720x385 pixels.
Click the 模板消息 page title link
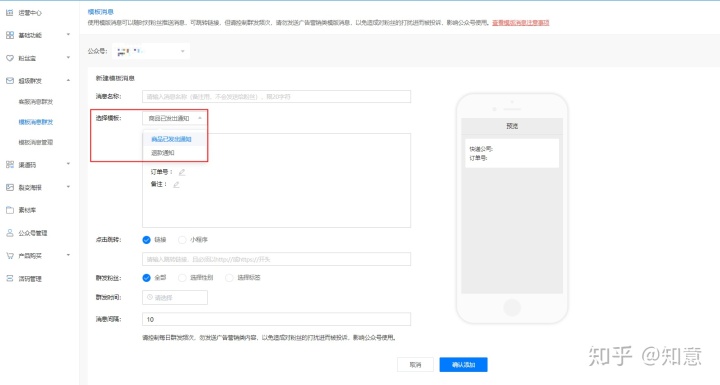101,12
